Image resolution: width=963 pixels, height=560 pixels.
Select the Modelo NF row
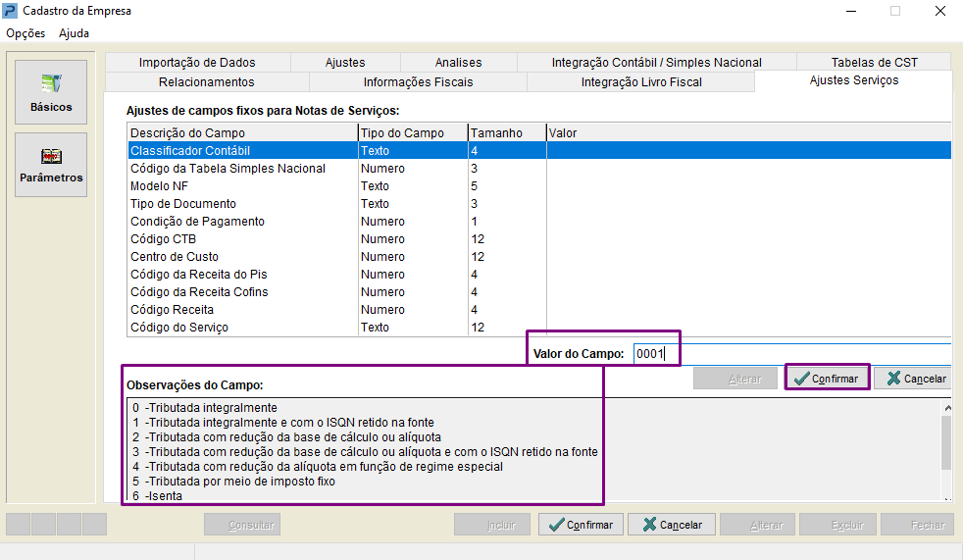pos(539,186)
